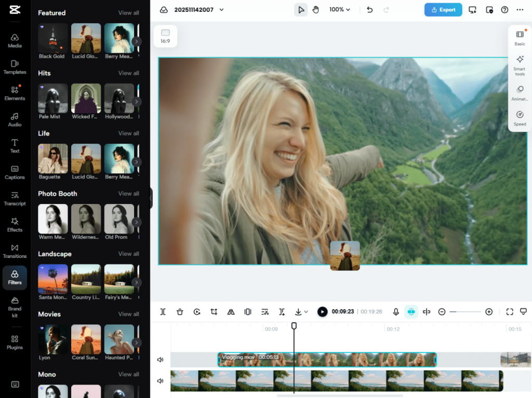
Task: Open the more options ellipsis menu
Action: point(520,10)
